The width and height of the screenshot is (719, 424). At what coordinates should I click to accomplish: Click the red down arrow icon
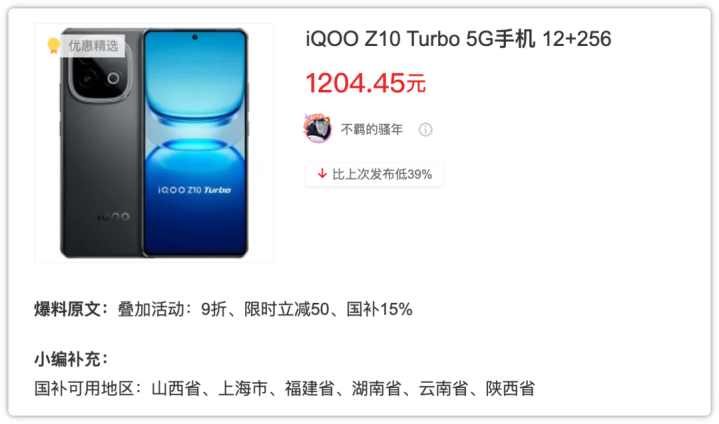[322, 174]
